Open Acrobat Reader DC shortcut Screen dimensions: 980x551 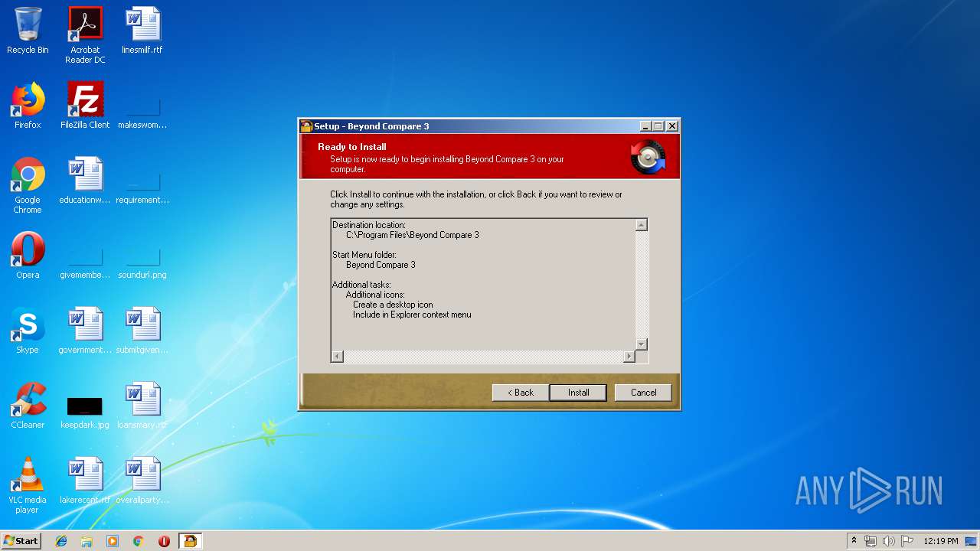[85, 35]
